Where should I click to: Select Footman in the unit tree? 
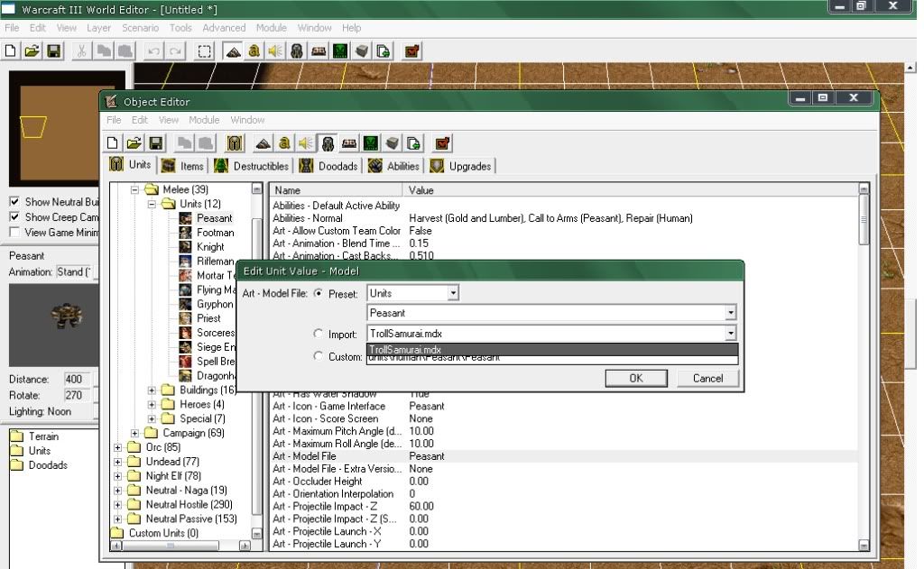pos(215,233)
